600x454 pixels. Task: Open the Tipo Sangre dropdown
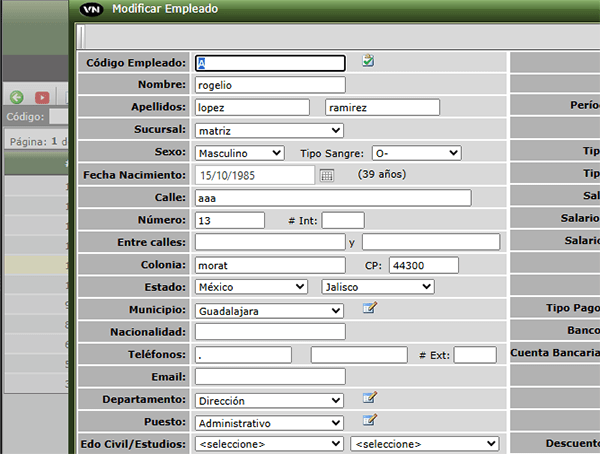click(416, 153)
